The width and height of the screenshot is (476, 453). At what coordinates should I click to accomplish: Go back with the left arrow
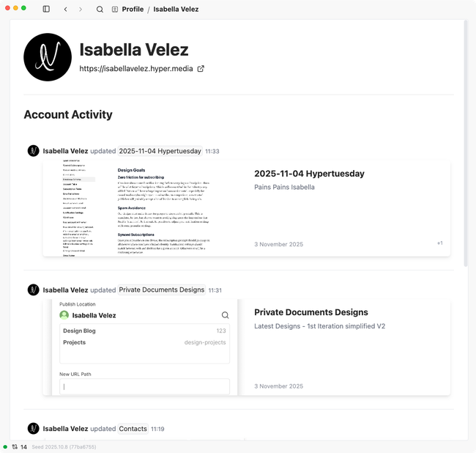pos(66,10)
